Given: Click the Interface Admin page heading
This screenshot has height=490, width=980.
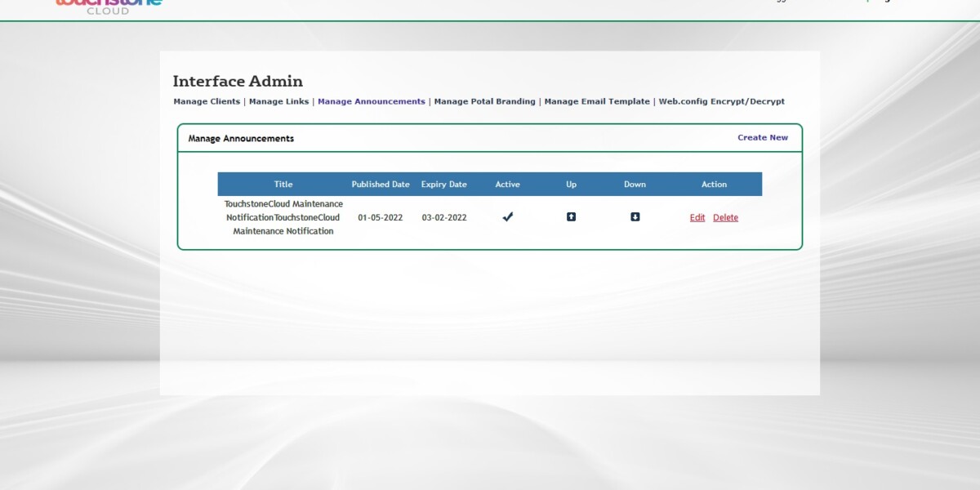Looking at the screenshot, I should tap(238, 81).
